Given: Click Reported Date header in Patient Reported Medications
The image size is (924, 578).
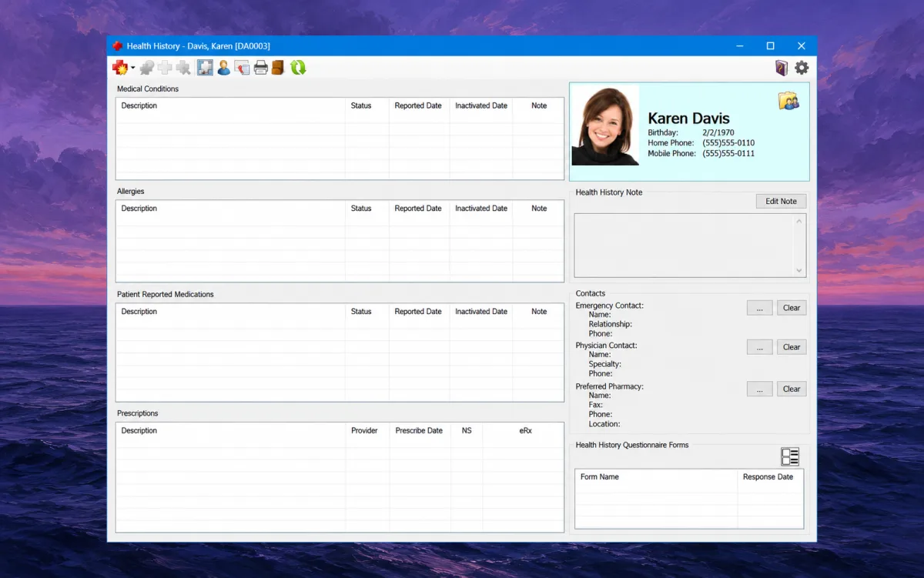Looking at the screenshot, I should point(419,312).
